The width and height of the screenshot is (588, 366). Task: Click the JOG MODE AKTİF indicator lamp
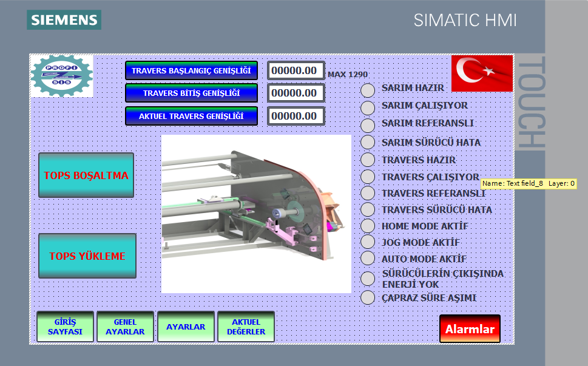[x=368, y=242]
